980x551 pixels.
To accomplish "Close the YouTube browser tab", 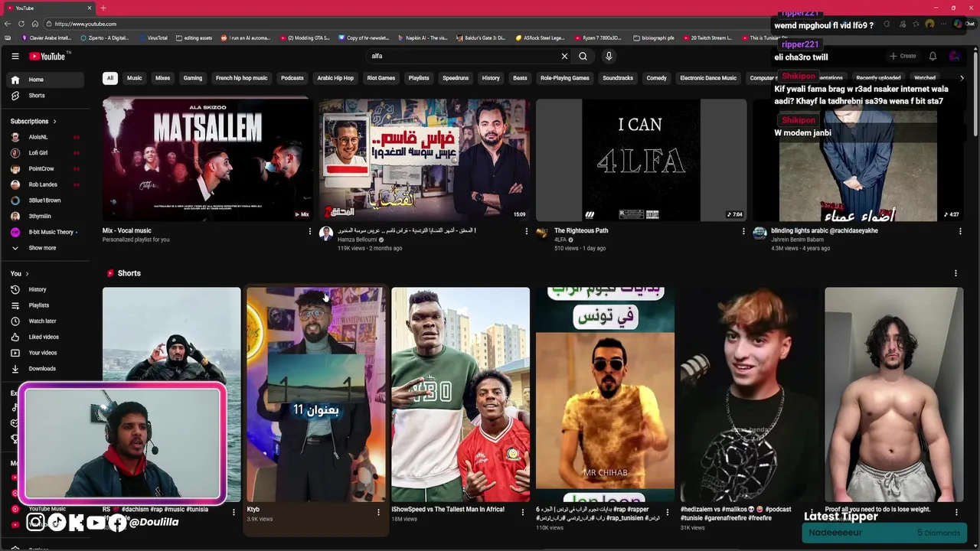I will (x=89, y=8).
